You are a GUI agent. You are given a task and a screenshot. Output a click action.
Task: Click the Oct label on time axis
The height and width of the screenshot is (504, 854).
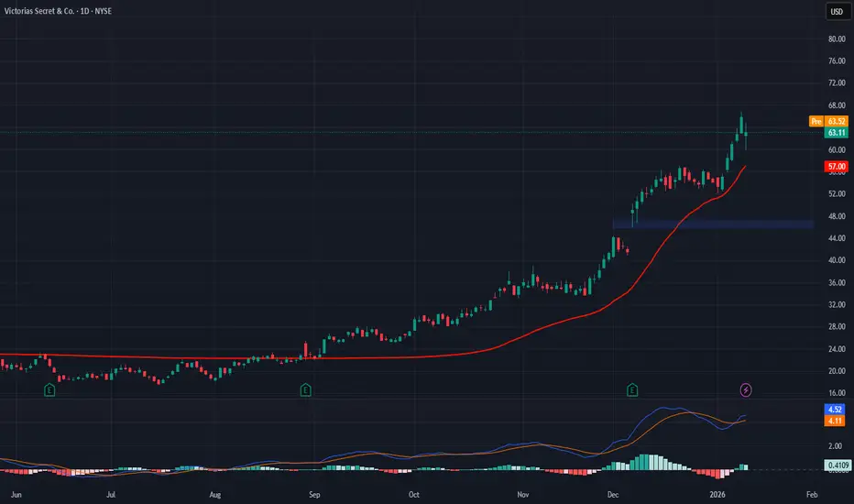tap(414, 495)
